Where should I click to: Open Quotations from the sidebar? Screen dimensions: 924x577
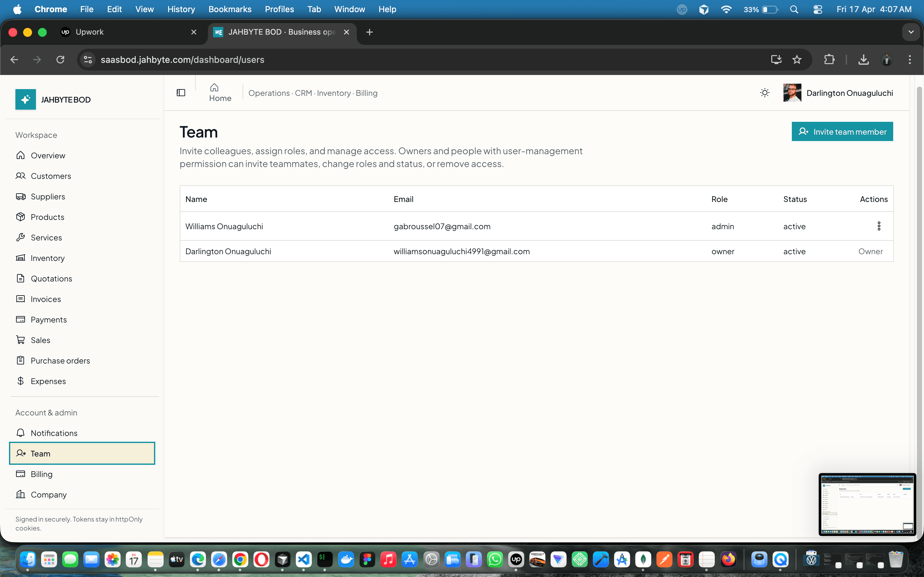tap(52, 278)
